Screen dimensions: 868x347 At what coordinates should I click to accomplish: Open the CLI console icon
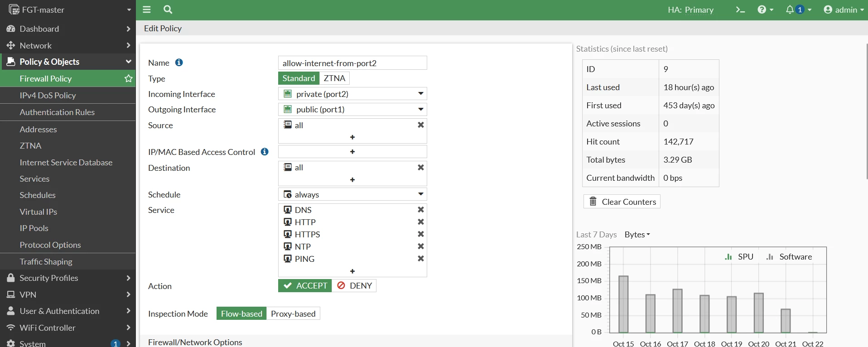[740, 10]
